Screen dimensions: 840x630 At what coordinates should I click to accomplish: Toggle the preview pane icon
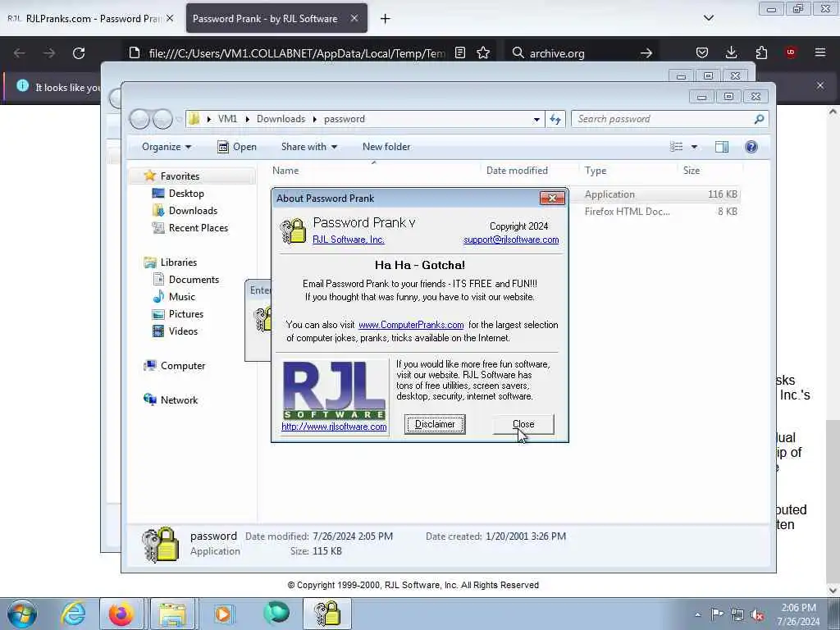tap(722, 147)
